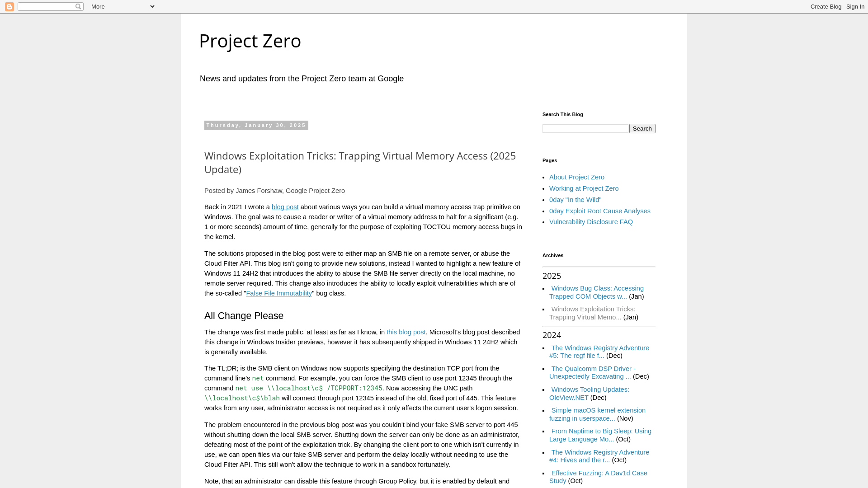Expand the Jan 2025 archive listing
The image size is (868, 488).
635,296
